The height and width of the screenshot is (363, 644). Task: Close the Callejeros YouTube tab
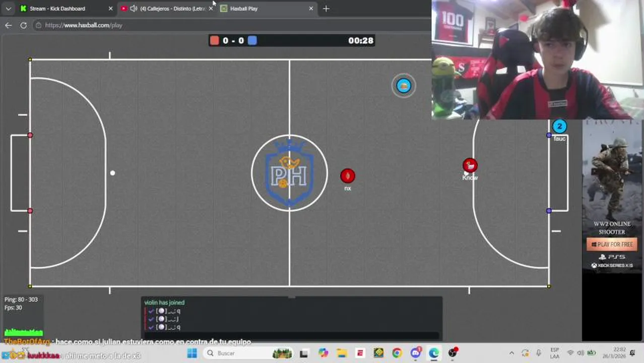pos(211,9)
